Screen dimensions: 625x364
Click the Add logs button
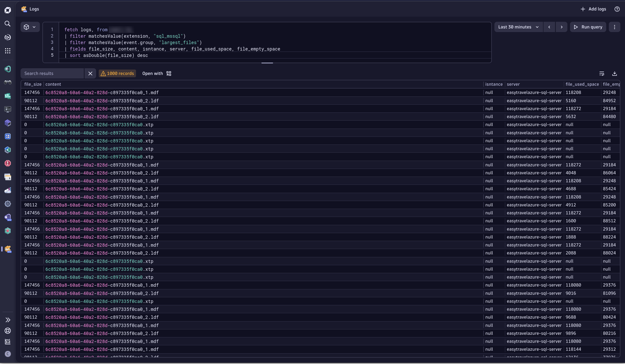pyautogui.click(x=593, y=9)
